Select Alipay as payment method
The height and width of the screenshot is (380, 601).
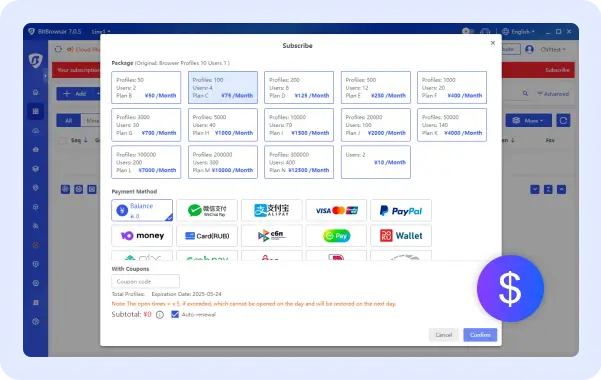[x=272, y=210]
